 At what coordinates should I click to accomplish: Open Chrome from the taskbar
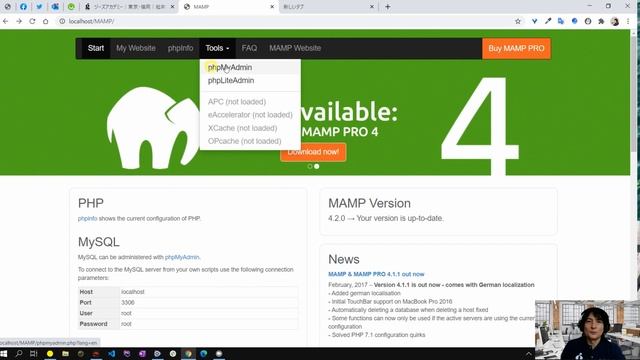(188, 353)
